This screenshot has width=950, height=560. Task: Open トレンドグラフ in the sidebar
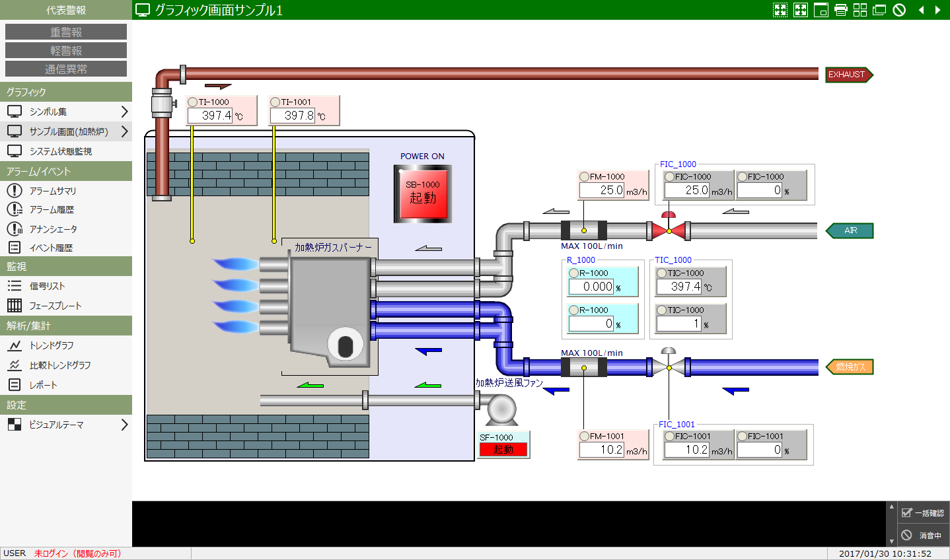(x=52, y=345)
